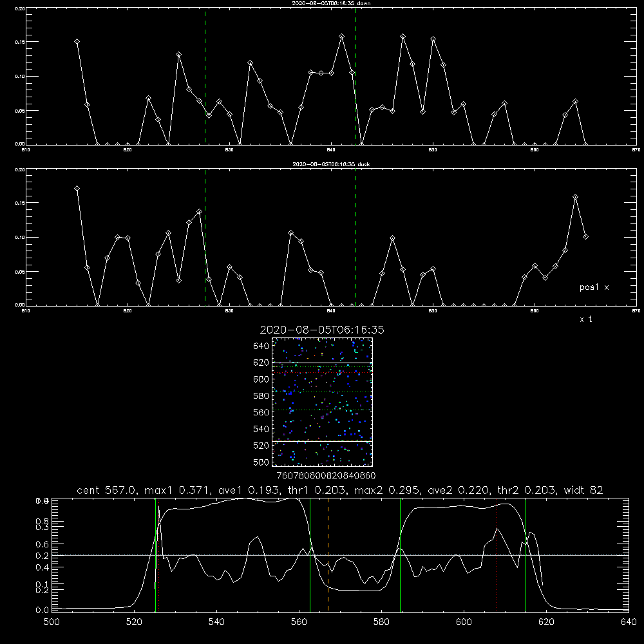Click the timestamp title above the pixel image
The image size is (644, 644).
[x=322, y=330]
